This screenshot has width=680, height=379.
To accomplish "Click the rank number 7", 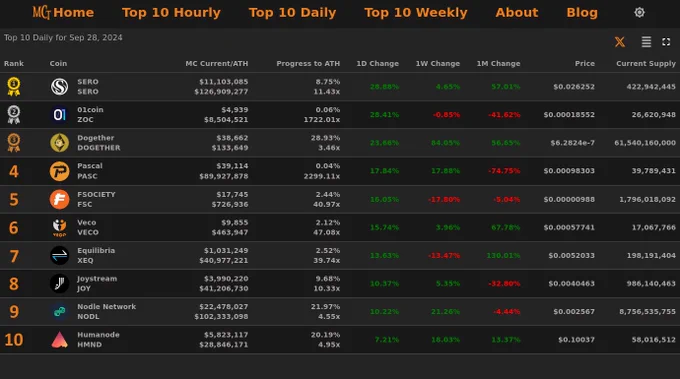I will pyautogui.click(x=14, y=256).
